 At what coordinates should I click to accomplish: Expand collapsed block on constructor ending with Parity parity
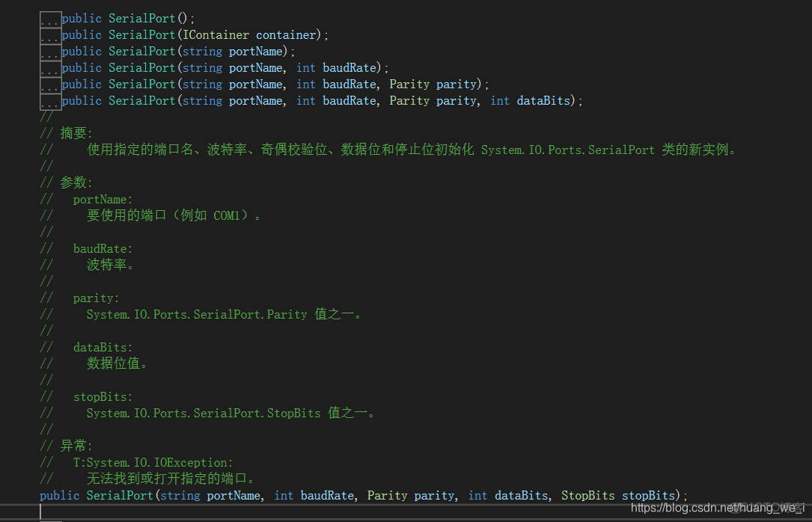click(50, 85)
